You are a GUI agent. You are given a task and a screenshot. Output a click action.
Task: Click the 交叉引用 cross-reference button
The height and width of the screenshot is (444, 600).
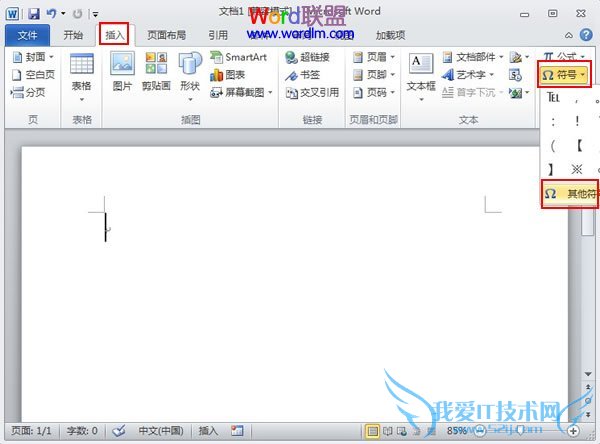pos(312,92)
